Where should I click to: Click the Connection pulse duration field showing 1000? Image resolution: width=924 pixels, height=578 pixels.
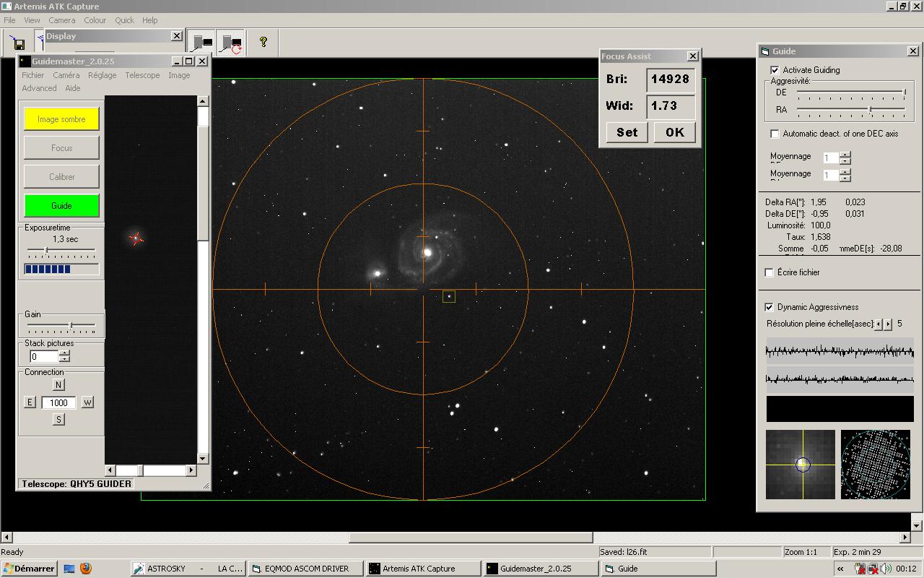point(58,403)
